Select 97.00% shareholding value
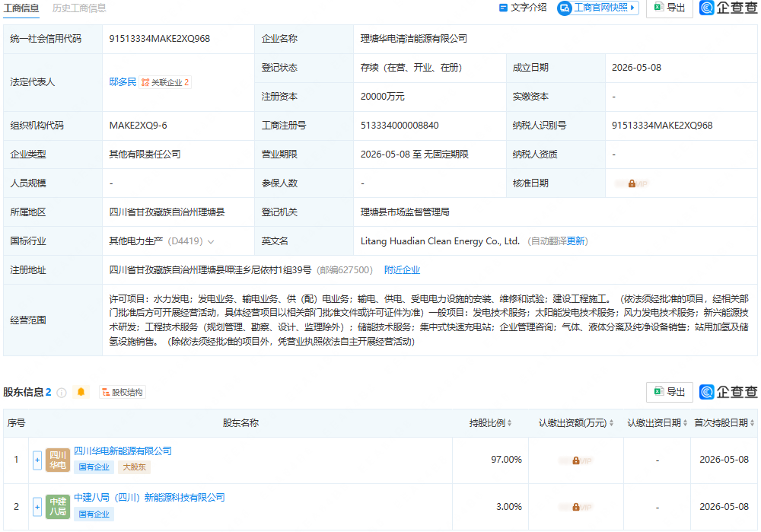761x532 pixels. [506, 460]
